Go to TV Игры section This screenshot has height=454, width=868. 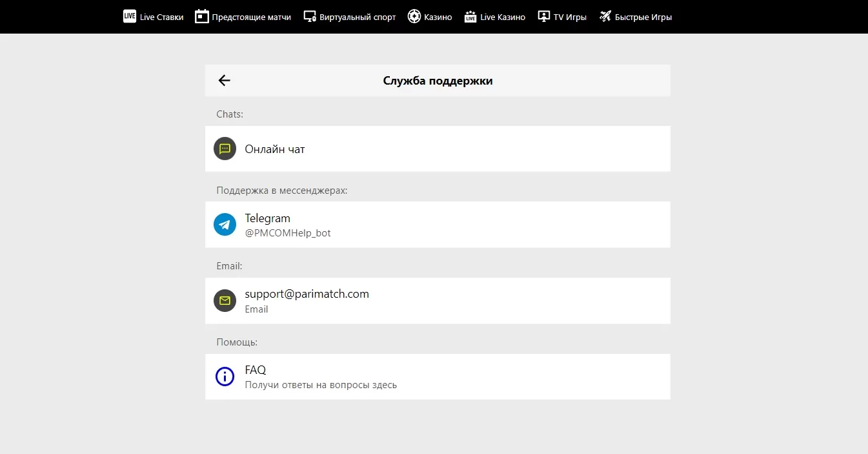[x=570, y=17]
